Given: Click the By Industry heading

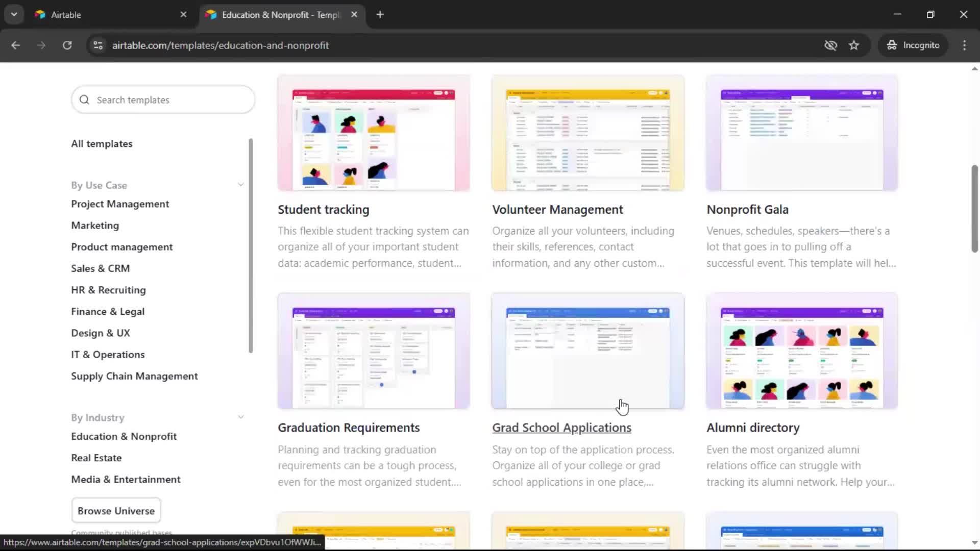Looking at the screenshot, I should tap(97, 417).
